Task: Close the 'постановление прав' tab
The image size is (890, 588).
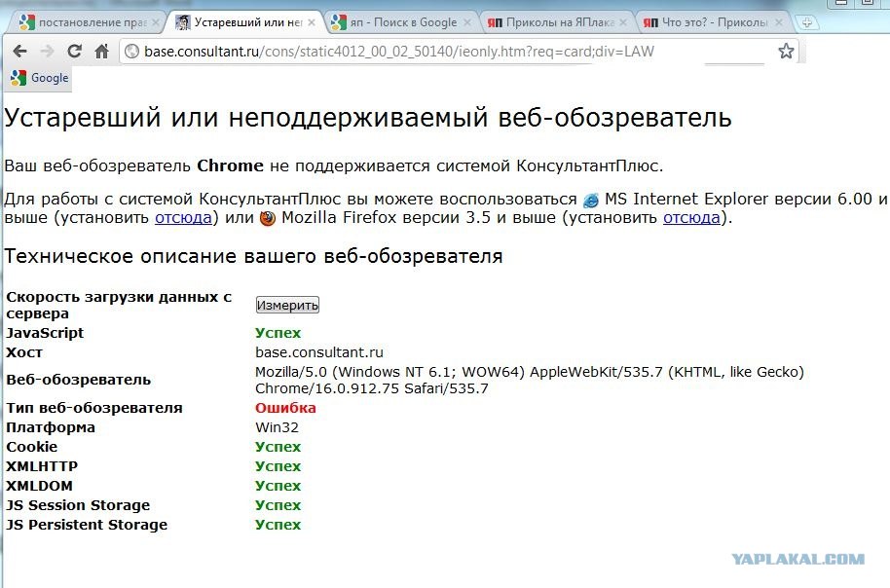Action: click(155, 22)
